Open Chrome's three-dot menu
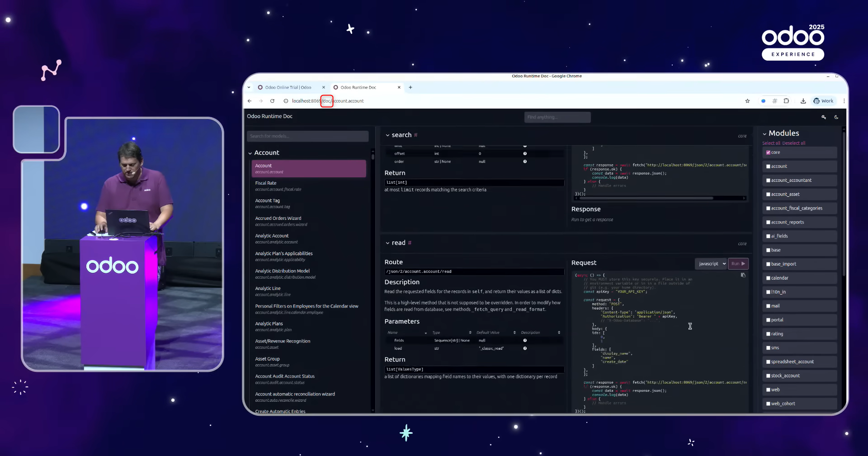Viewport: 868px width, 456px height. pos(844,101)
